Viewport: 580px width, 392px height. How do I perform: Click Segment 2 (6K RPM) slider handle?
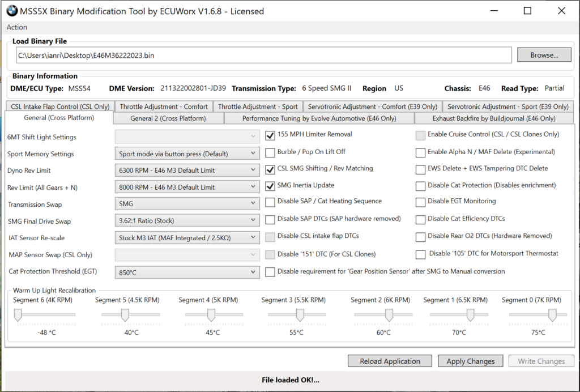(x=389, y=315)
